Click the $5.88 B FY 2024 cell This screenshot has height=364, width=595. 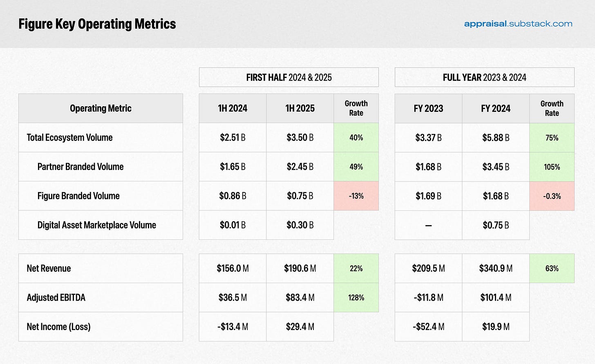point(496,138)
